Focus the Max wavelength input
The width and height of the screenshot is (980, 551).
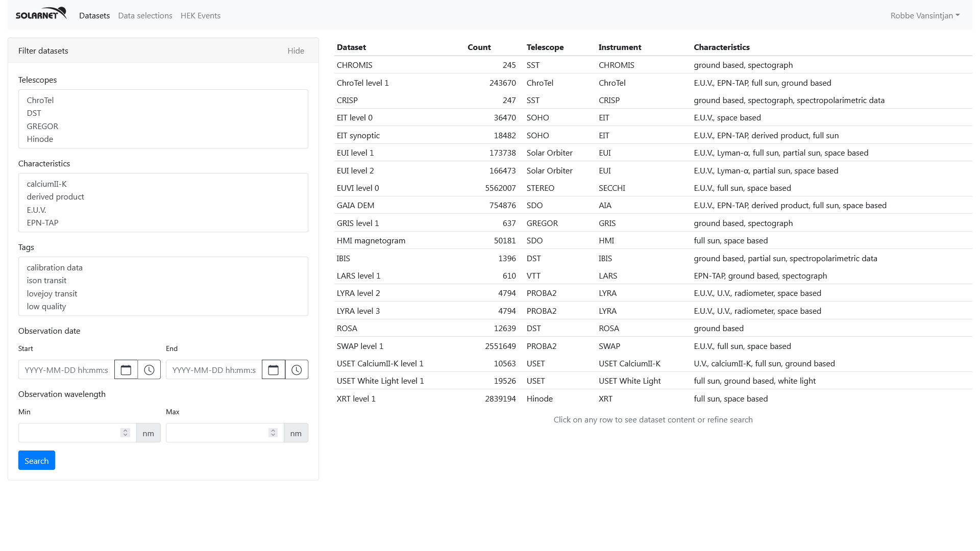point(225,433)
